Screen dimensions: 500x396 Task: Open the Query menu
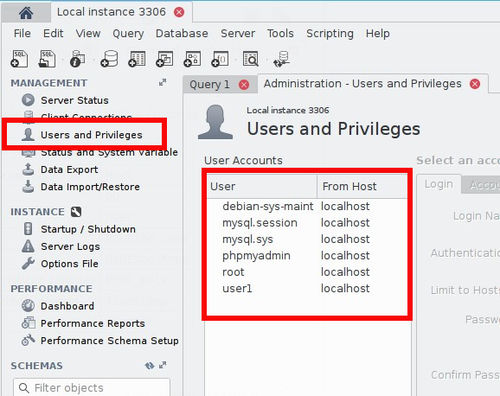pyautogui.click(x=128, y=34)
